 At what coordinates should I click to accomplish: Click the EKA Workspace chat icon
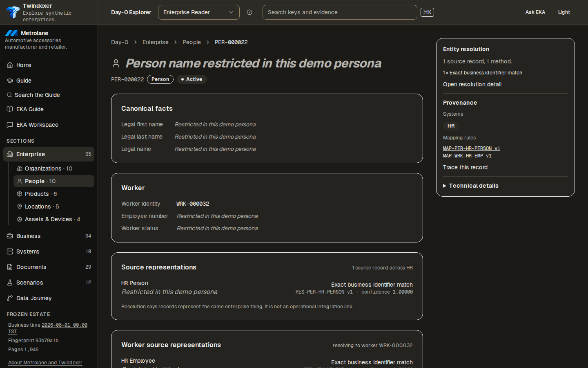pyautogui.click(x=10, y=125)
